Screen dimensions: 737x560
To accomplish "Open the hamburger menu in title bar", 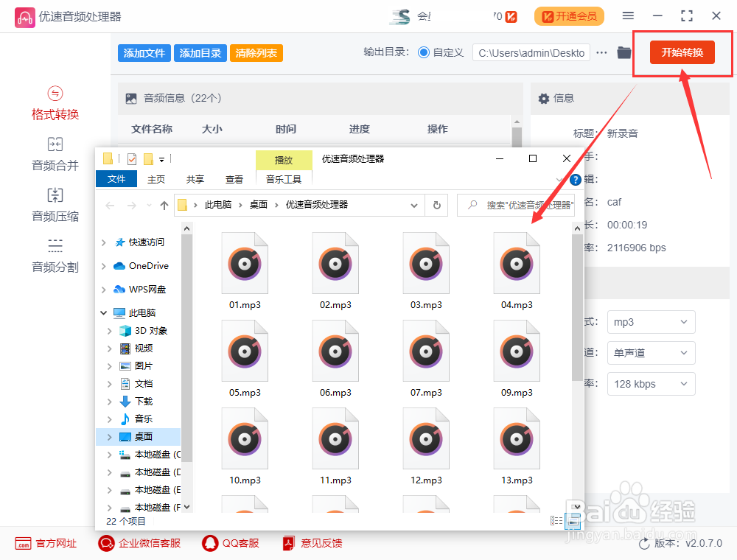I will tap(628, 16).
